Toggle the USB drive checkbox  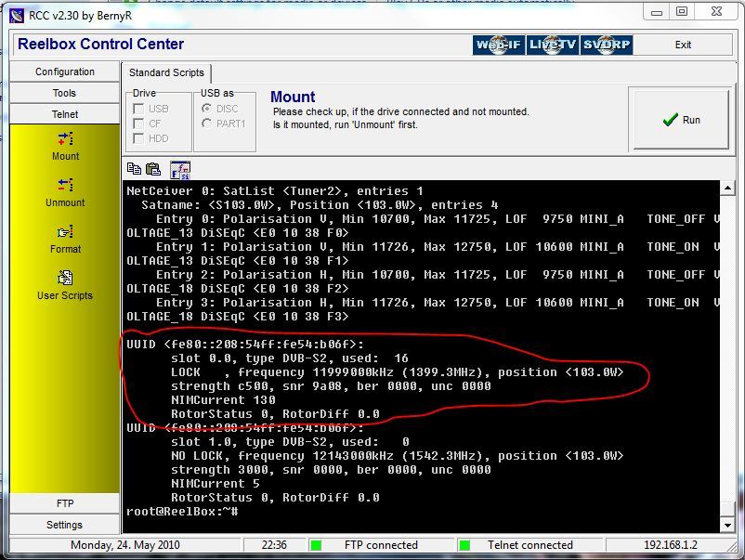pyautogui.click(x=138, y=109)
